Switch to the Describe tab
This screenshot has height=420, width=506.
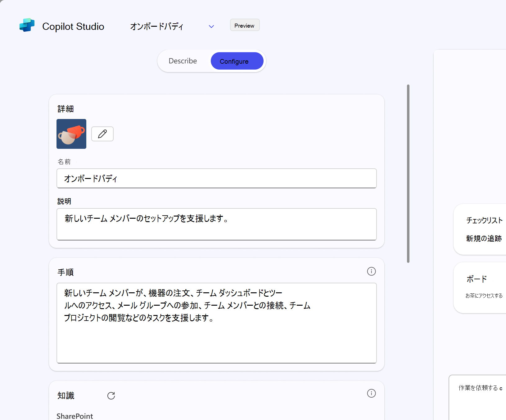pyautogui.click(x=183, y=61)
